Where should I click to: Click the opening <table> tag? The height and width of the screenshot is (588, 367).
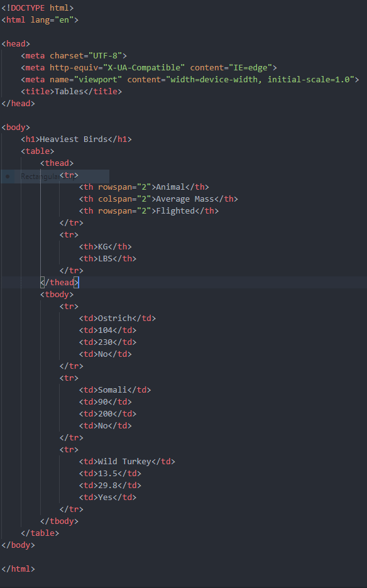click(x=38, y=151)
